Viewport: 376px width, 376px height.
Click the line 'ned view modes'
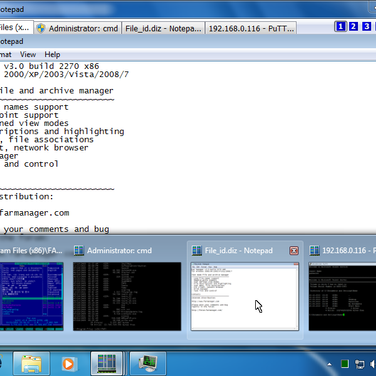click(x=34, y=123)
